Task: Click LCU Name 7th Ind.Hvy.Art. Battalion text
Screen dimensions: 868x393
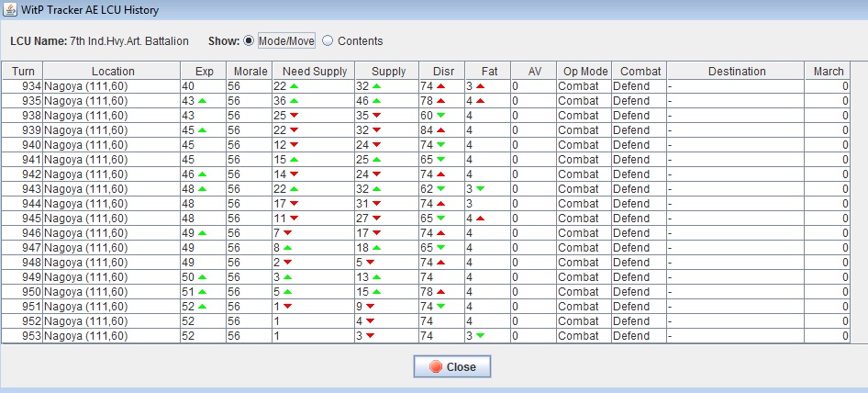Action: point(100,41)
